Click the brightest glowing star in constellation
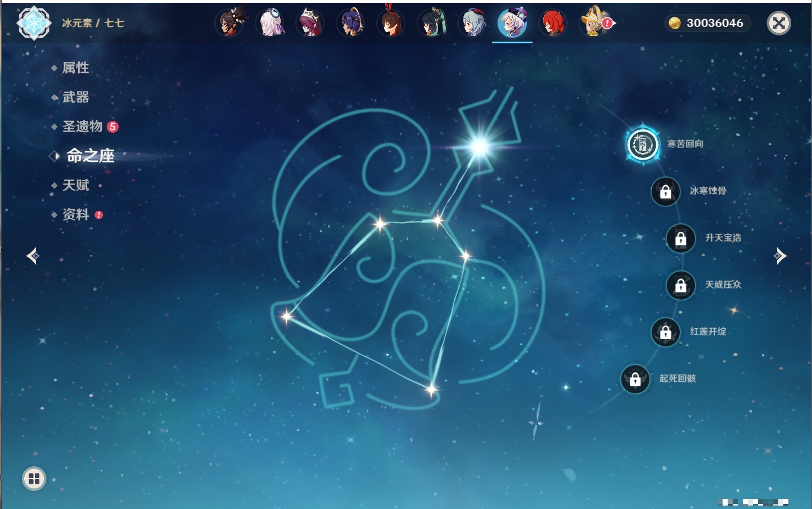812x509 pixels. coord(480,147)
